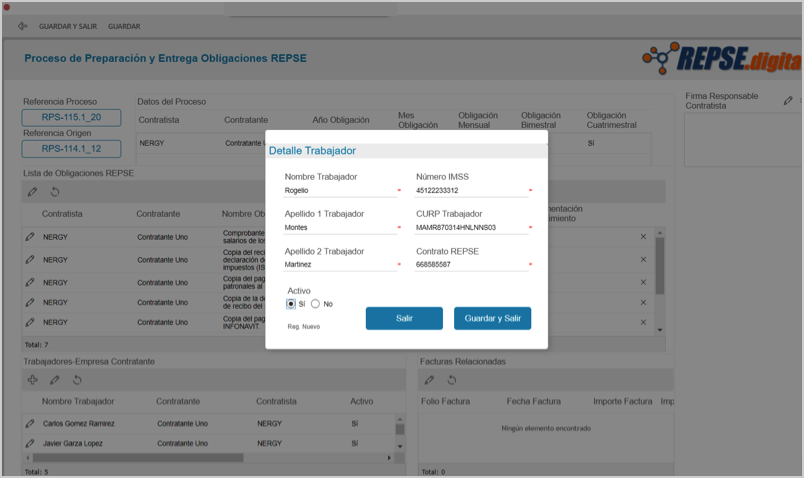Screen dimensions: 804x478
Task: Click edit pencil in Trabajadores toolbar
Action: click(54, 380)
